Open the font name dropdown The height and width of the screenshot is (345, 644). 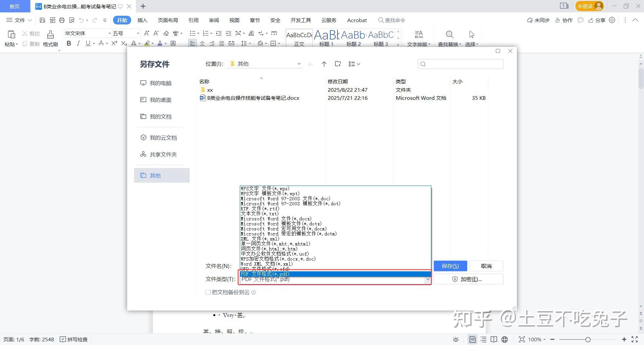(109, 33)
